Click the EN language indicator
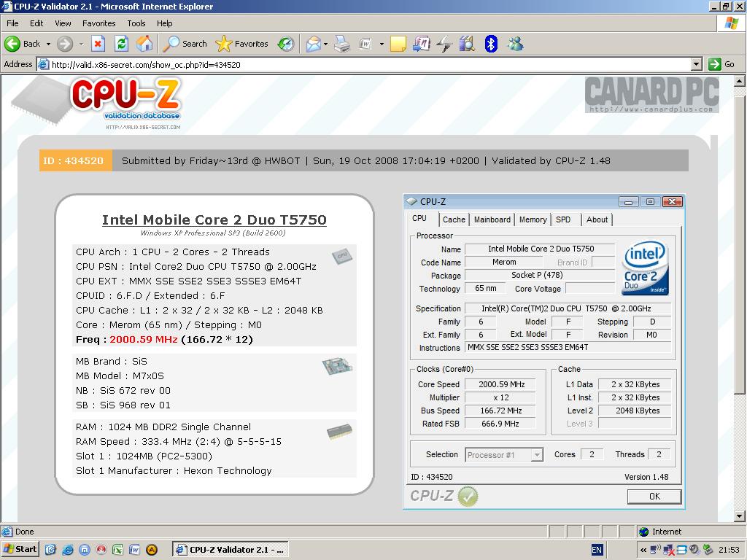 tap(597, 550)
